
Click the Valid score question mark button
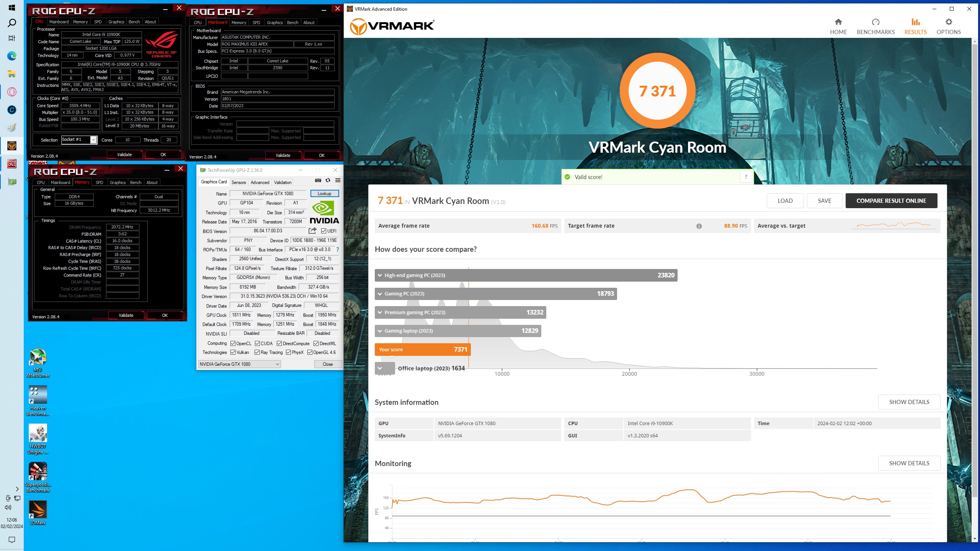(746, 177)
